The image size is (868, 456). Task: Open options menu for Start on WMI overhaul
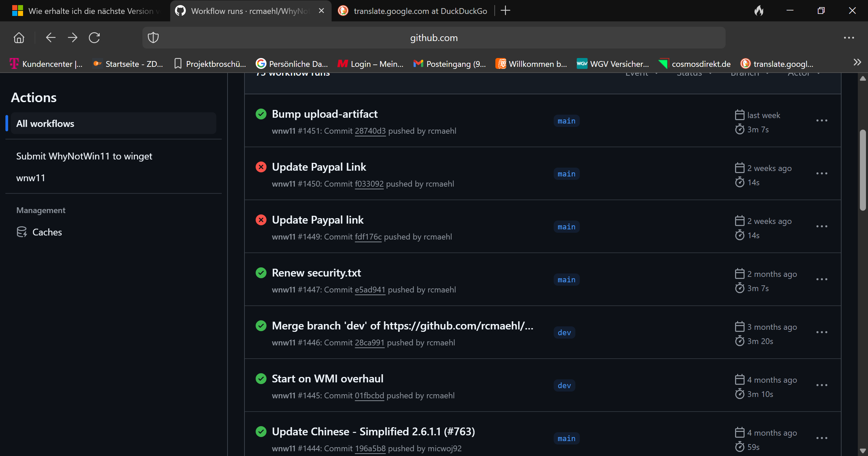coord(822,385)
